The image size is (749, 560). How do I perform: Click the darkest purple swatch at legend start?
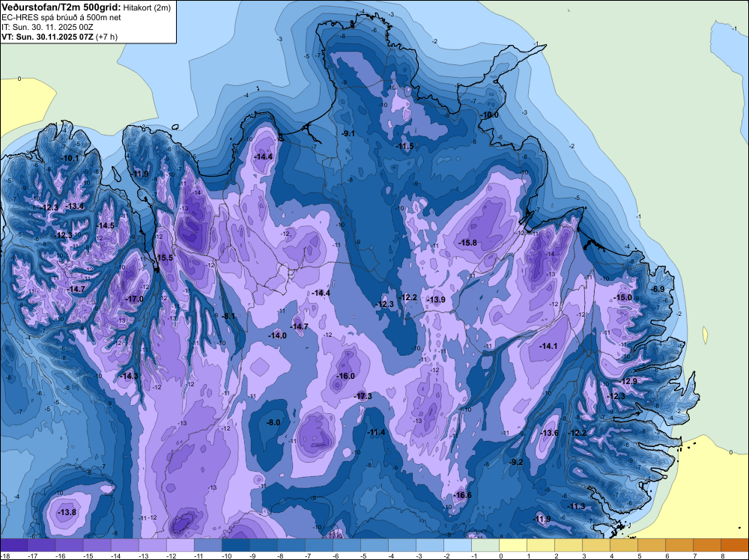pos(13,545)
